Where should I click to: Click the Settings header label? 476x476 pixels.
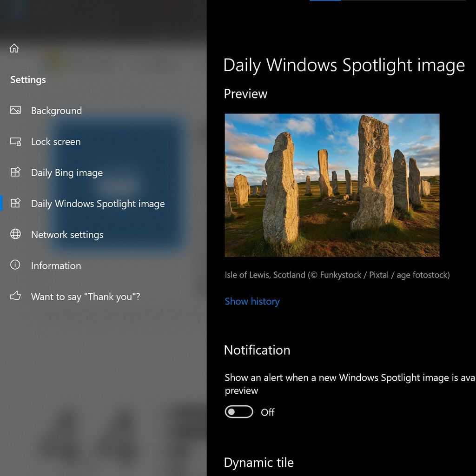[28, 79]
